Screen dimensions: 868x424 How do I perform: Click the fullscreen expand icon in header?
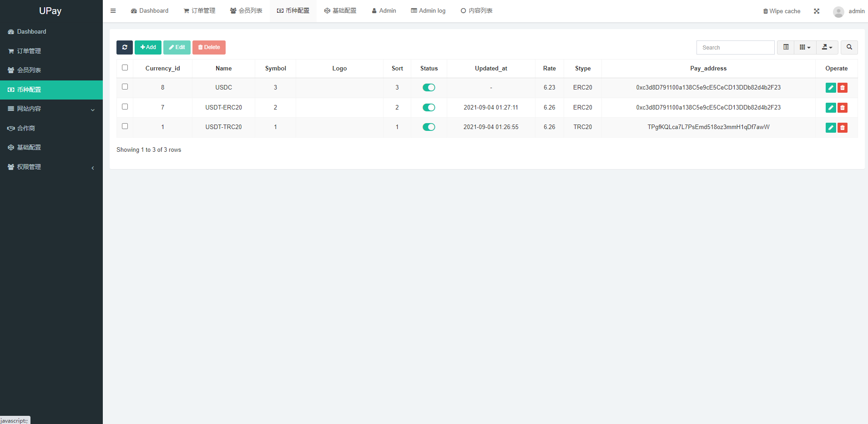click(x=817, y=11)
